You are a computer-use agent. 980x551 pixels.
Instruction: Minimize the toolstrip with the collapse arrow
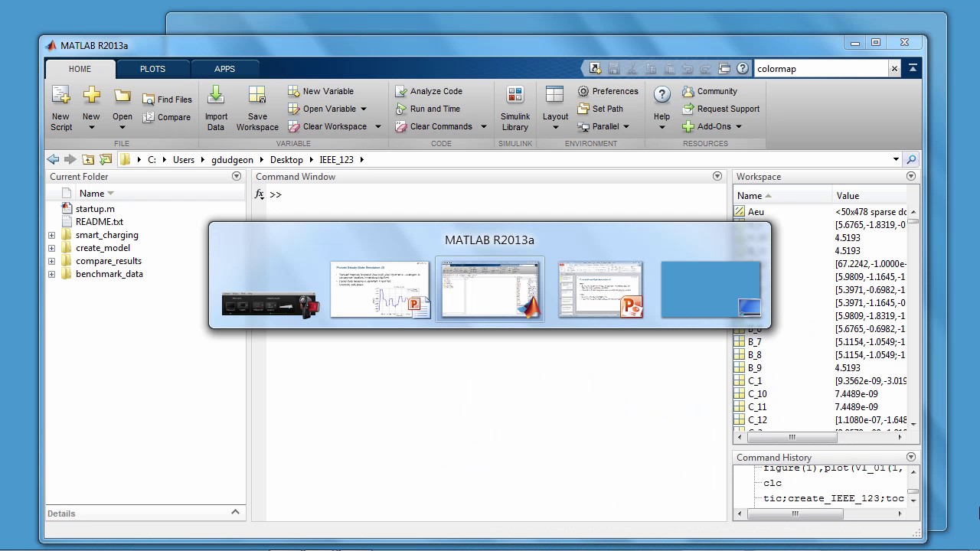(x=913, y=69)
